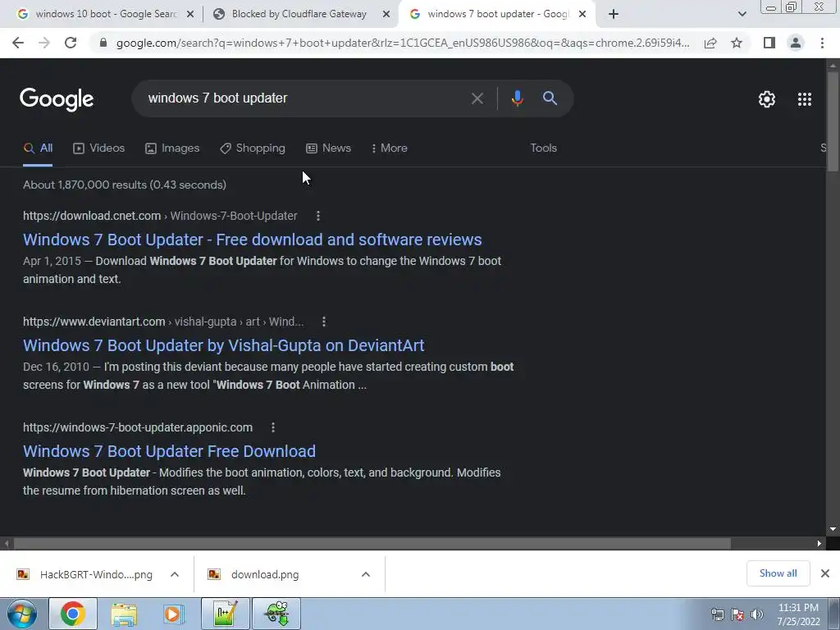Open the Google apps grid
Image resolution: width=840 pixels, height=630 pixels.
click(804, 99)
